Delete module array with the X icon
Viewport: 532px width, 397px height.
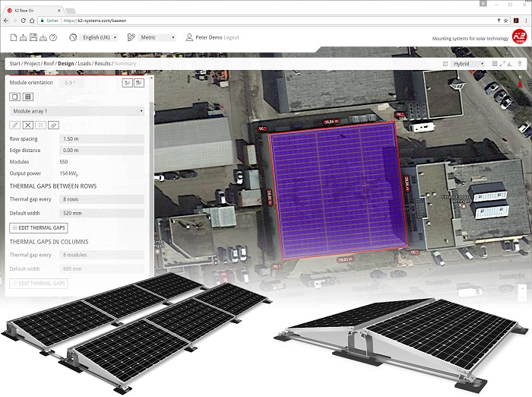pos(27,124)
